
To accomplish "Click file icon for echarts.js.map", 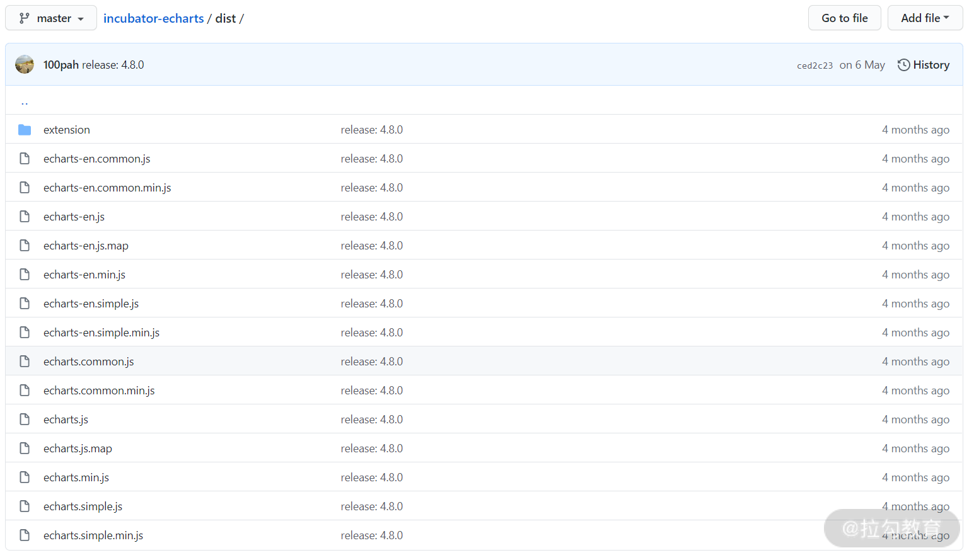I will [x=25, y=449].
